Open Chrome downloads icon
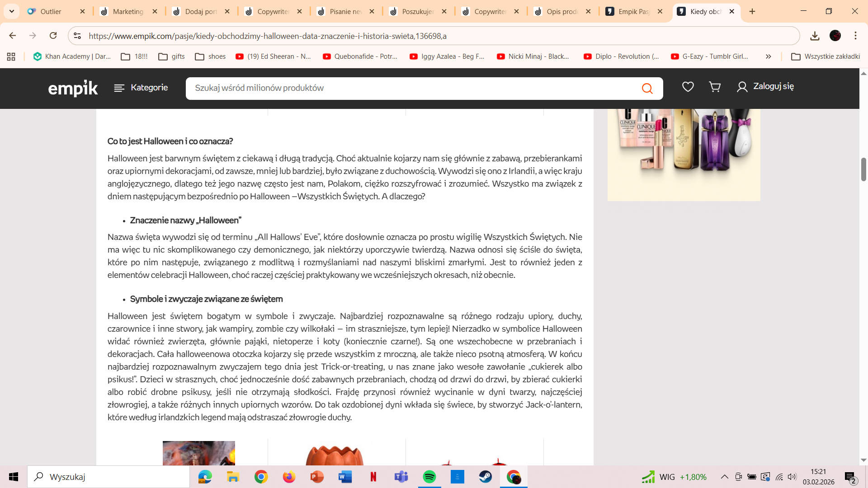 (815, 36)
